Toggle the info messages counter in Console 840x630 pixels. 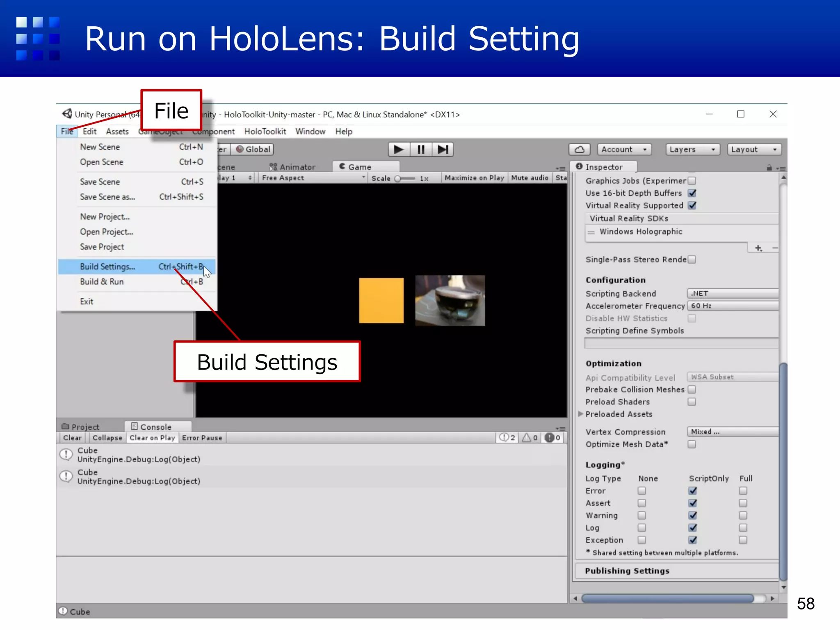(507, 438)
